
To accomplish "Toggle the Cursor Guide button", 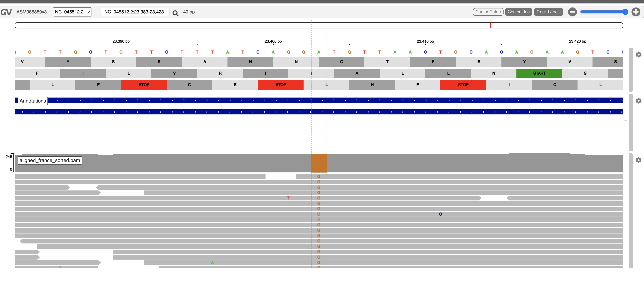I will click(x=488, y=12).
